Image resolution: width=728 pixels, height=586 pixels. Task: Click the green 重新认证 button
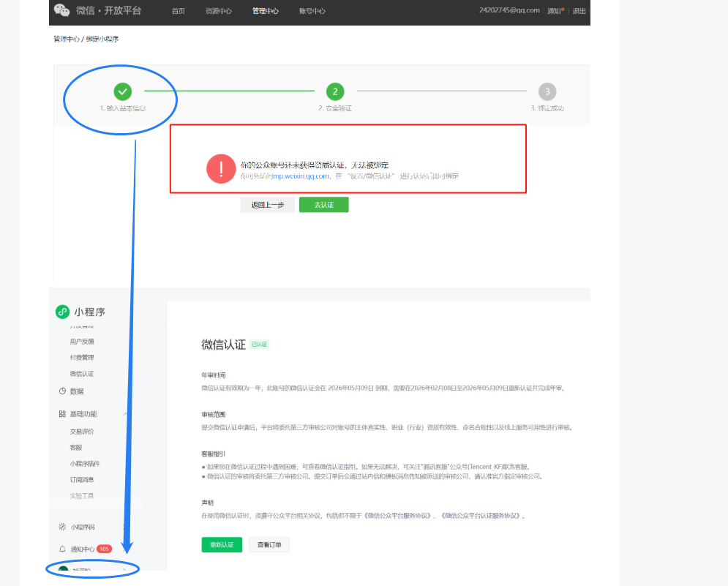222,545
